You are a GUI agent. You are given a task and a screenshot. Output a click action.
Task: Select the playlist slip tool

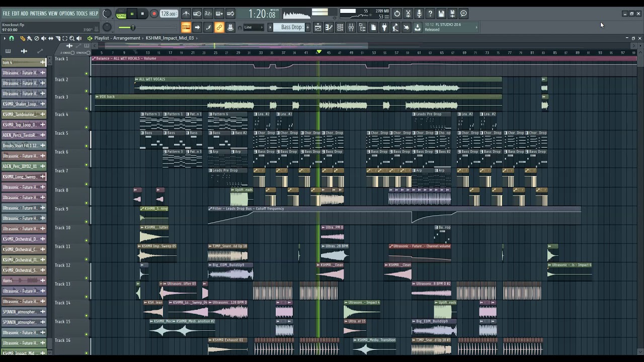50,38
